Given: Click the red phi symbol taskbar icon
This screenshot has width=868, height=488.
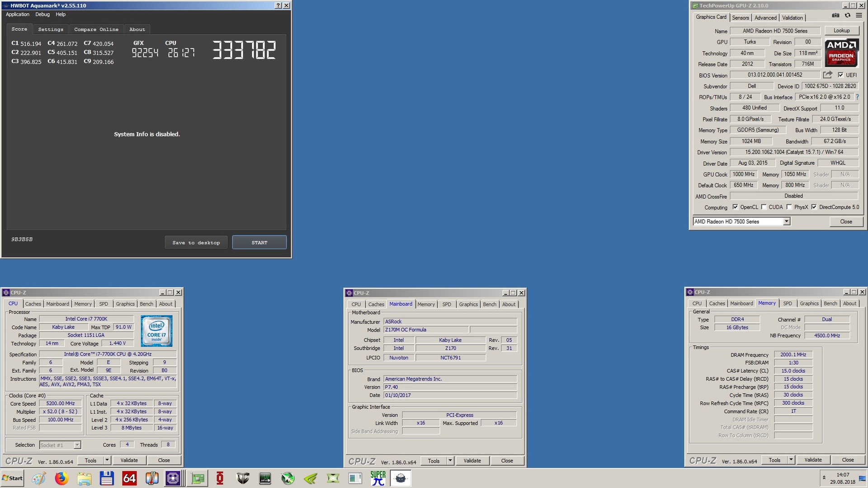Looking at the screenshot, I should click(x=220, y=478).
